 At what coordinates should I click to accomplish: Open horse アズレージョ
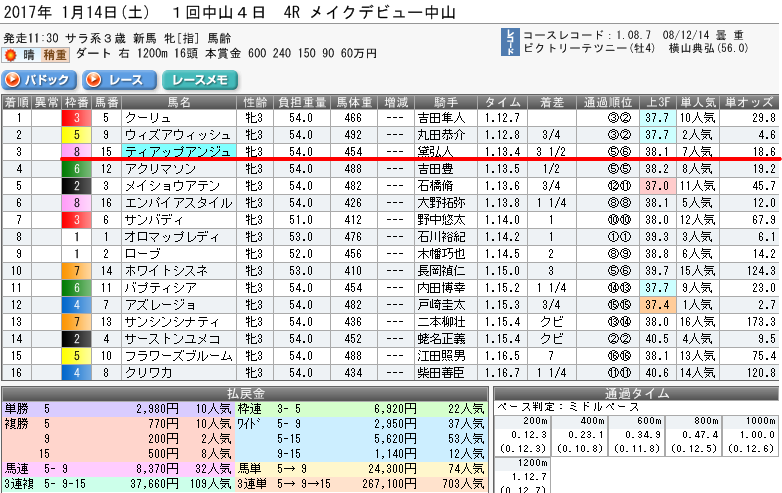(x=160, y=305)
